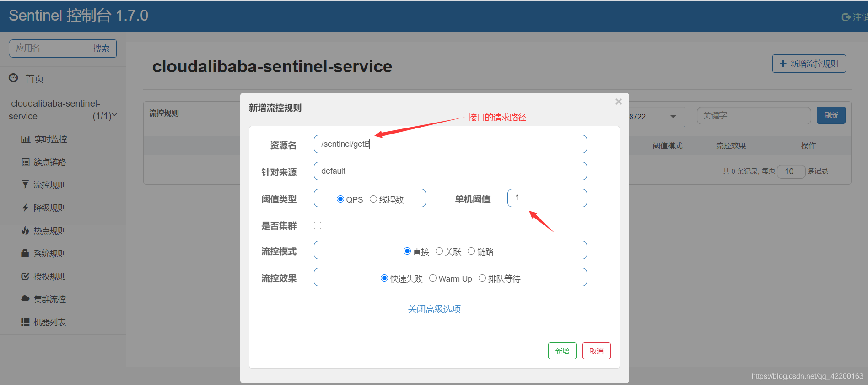The height and width of the screenshot is (385, 868).
Task: Click the home dashboard icon beside 首页
Action: point(13,78)
